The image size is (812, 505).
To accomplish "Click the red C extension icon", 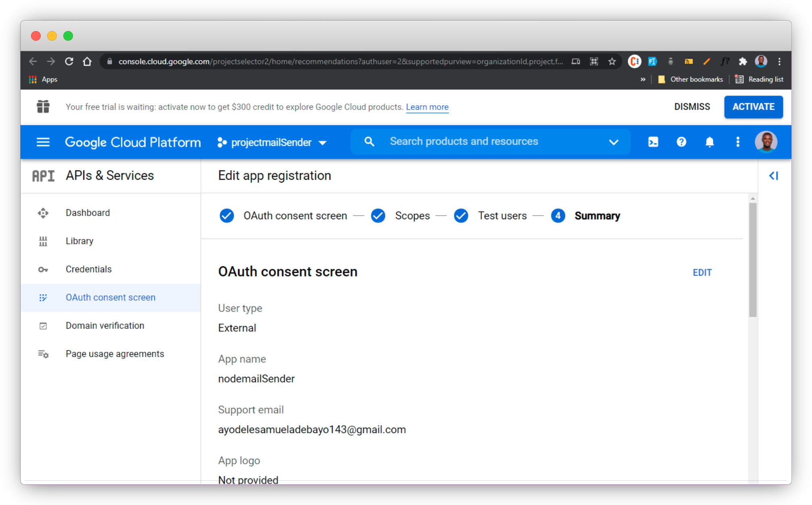I will point(634,61).
